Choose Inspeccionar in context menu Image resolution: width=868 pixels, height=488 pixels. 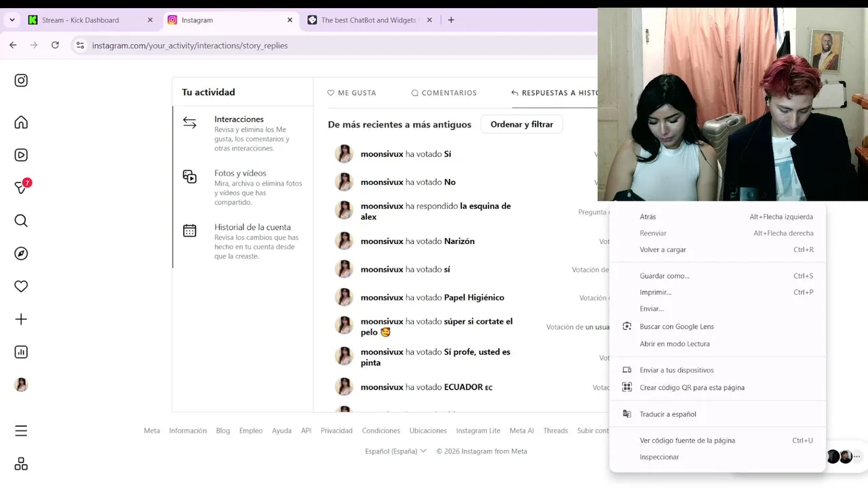pos(717,457)
